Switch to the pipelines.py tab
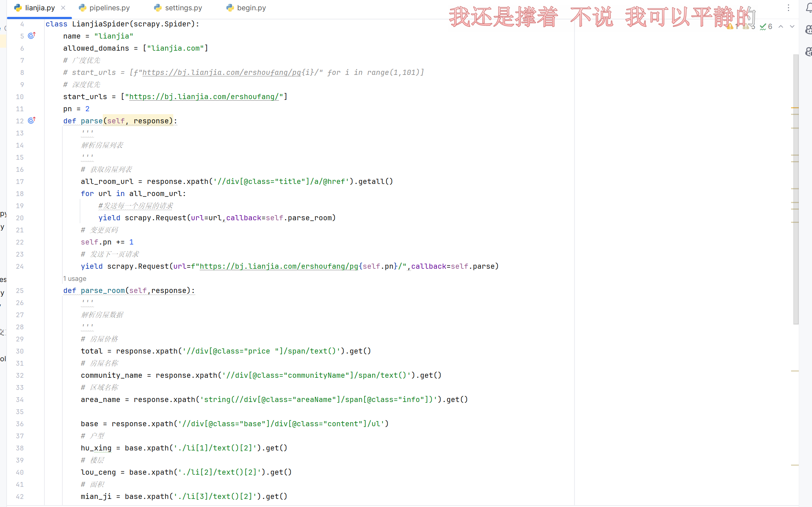Viewport: 812px width, 507px height. (x=105, y=8)
